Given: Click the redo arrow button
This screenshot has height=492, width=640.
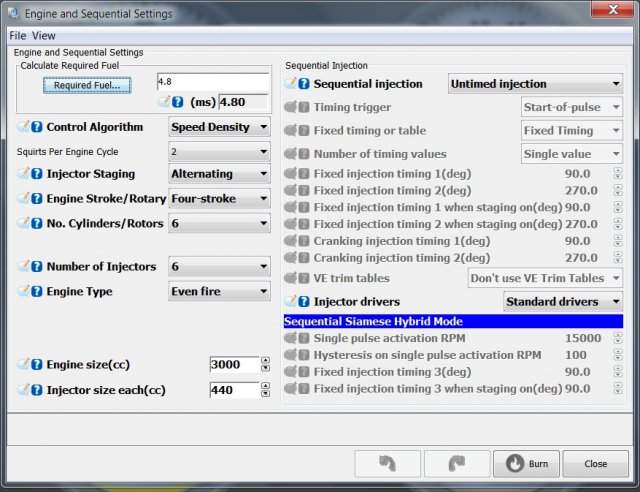Looking at the screenshot, I should [x=456, y=464].
